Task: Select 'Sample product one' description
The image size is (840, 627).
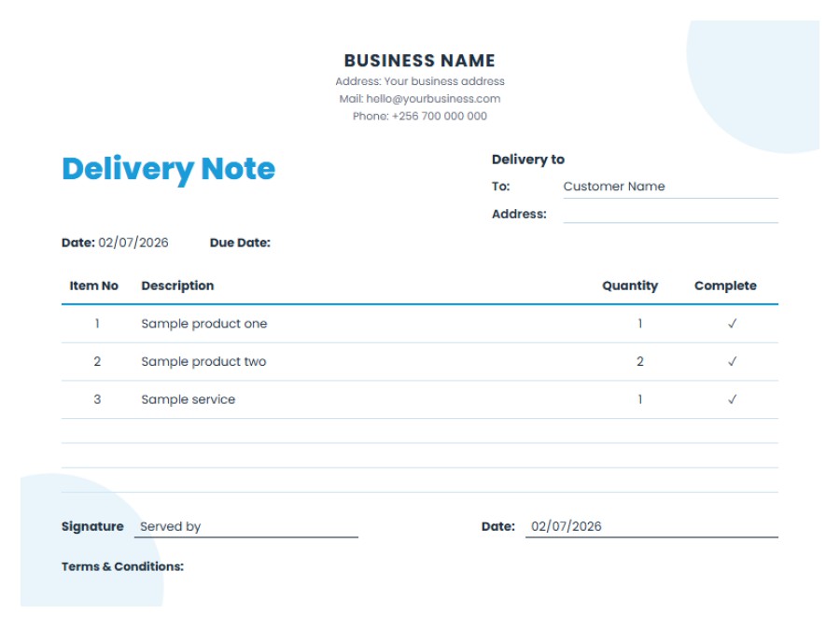Action: point(204,324)
